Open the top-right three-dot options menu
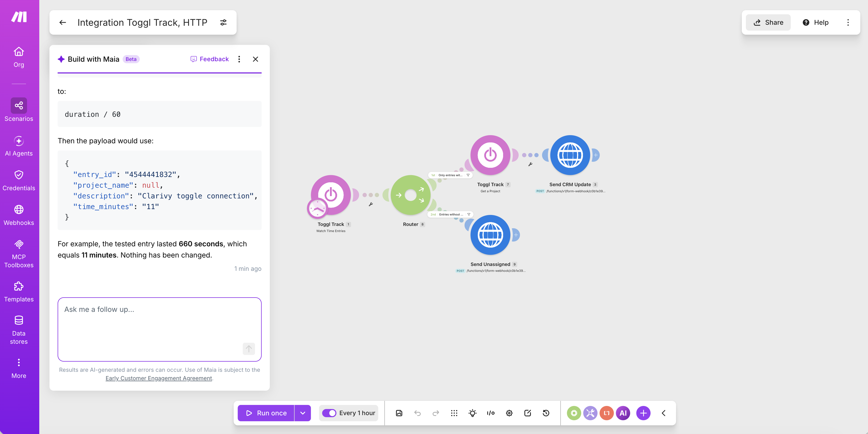This screenshot has height=434, width=868. click(848, 23)
